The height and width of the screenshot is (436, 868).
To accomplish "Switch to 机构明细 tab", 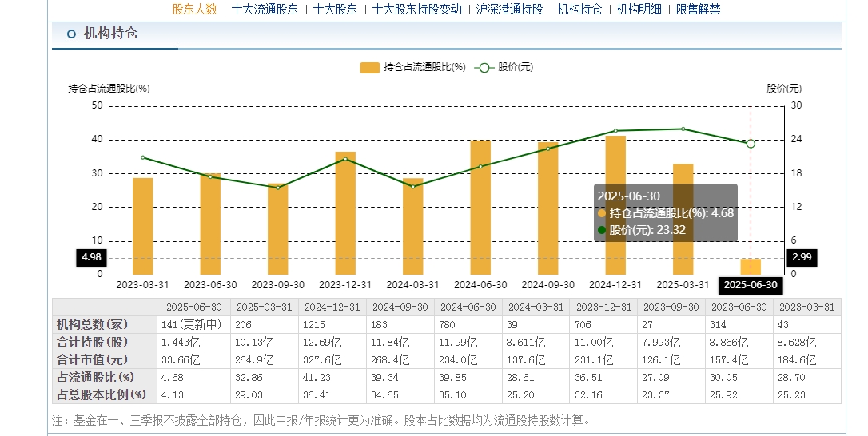I will click(639, 9).
